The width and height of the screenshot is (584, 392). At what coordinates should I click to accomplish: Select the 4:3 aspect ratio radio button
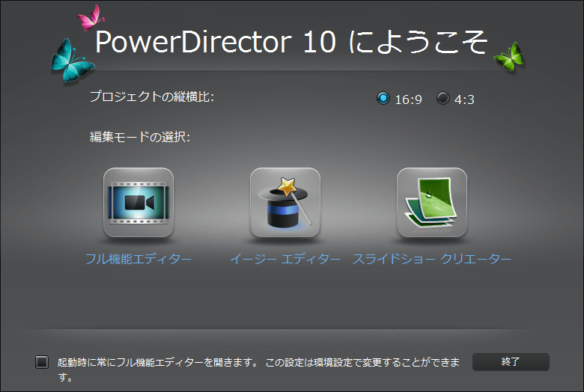pyautogui.click(x=442, y=98)
